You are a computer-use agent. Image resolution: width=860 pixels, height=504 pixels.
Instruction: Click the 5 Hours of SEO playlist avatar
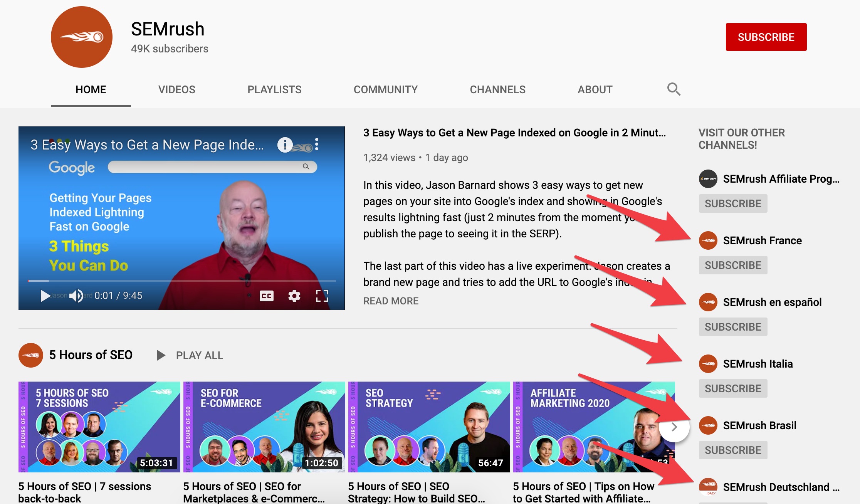click(x=31, y=355)
